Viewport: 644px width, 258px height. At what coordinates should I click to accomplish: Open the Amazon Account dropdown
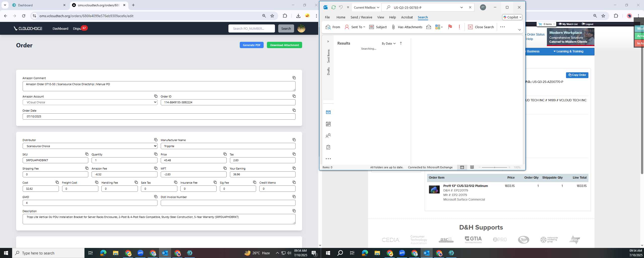pyautogui.click(x=90, y=102)
